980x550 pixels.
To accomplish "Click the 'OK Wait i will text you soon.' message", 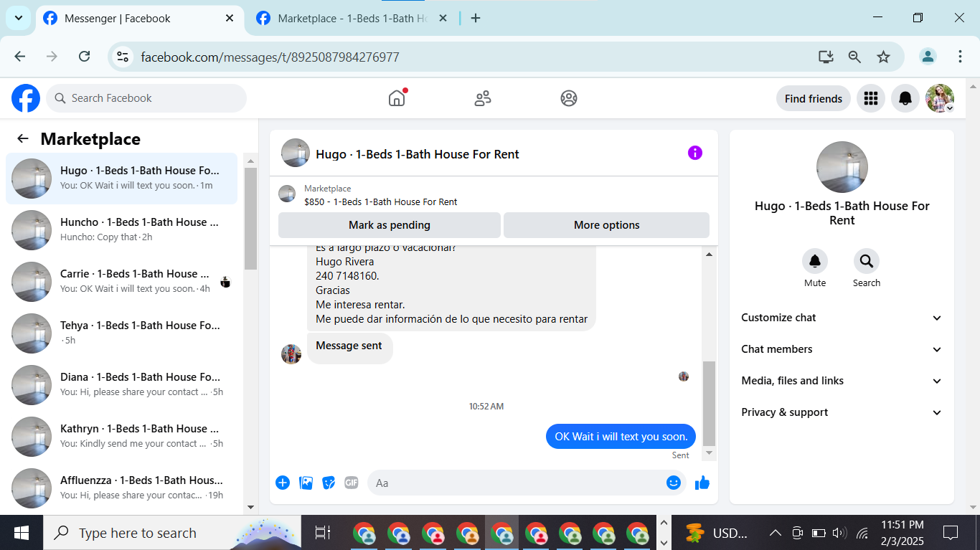I will coord(621,436).
